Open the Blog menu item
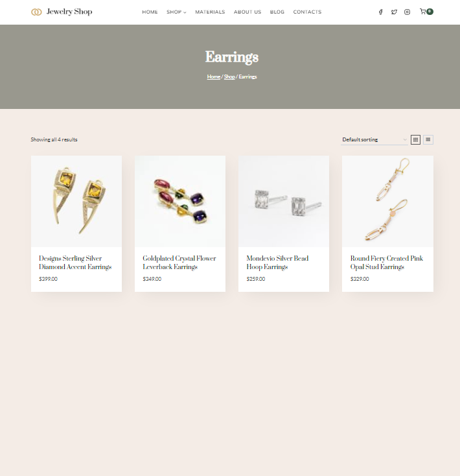460x476 pixels. pos(277,12)
